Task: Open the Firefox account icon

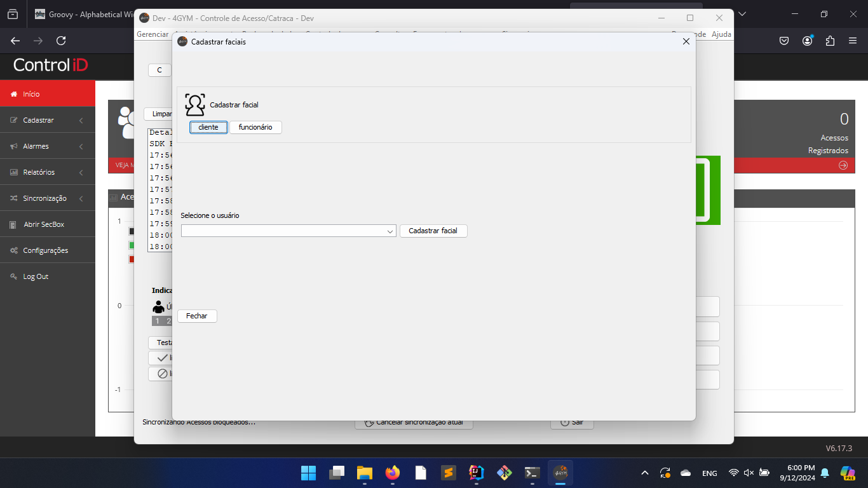Action: [807, 41]
